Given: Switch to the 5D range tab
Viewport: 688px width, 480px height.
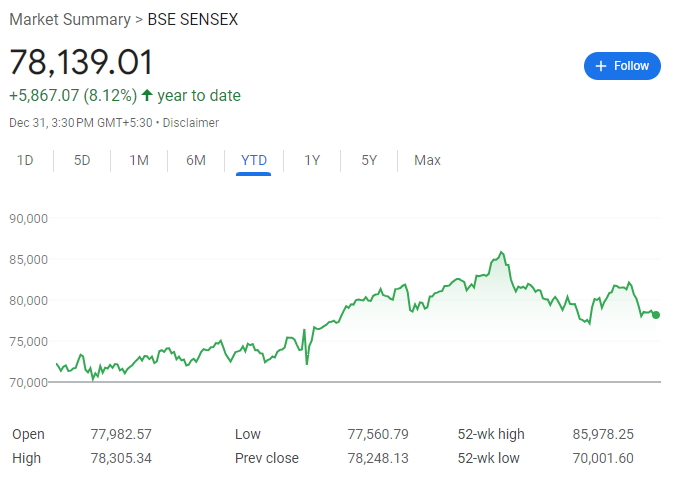Looking at the screenshot, I should [x=82, y=160].
